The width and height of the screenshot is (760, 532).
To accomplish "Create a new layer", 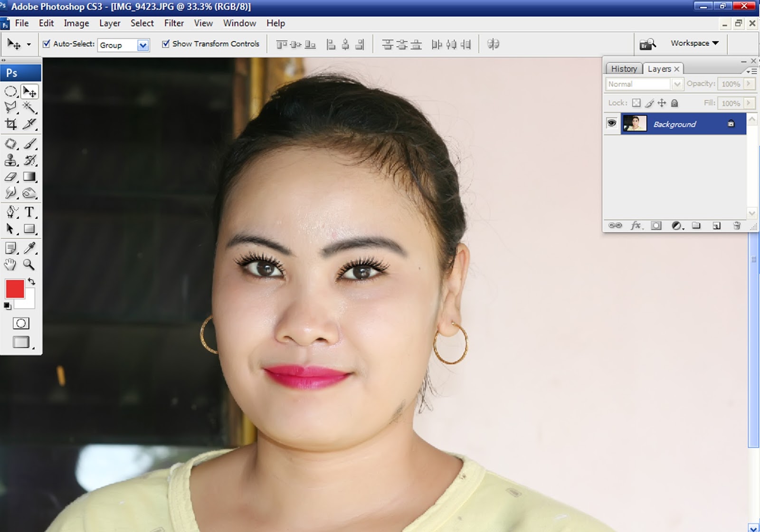I will tap(716, 226).
